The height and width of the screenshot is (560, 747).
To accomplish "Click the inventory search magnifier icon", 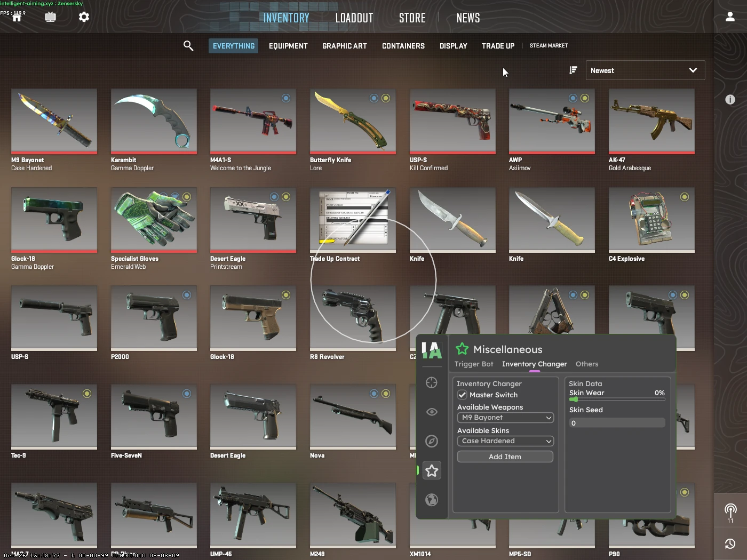I will coord(188,46).
